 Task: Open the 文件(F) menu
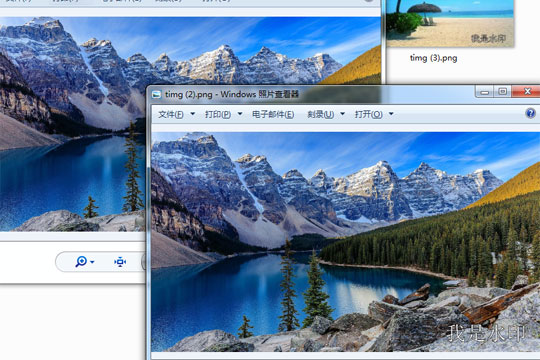171,114
